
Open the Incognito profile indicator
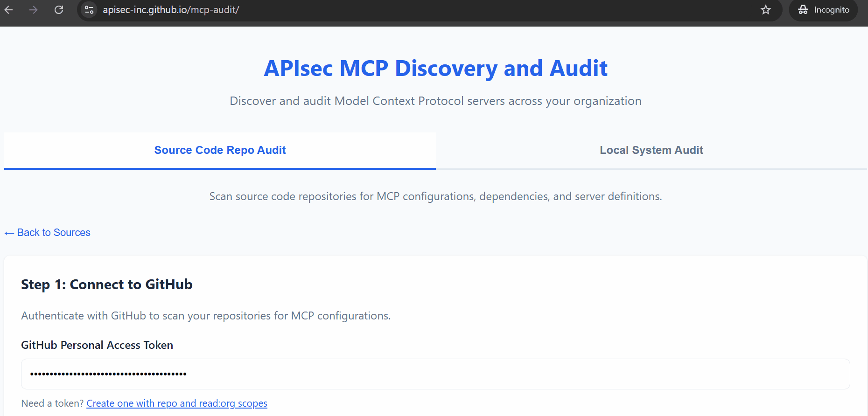[824, 10]
